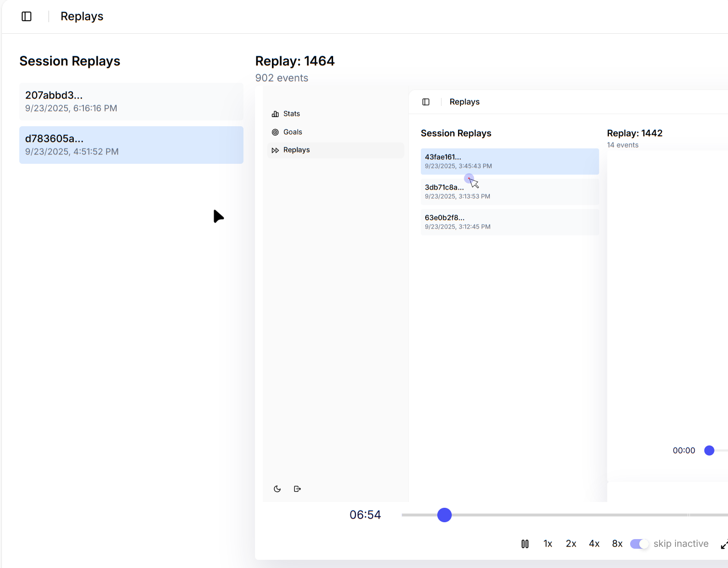The width and height of the screenshot is (728, 568).
Task: Toggle sidebar icon inside the replay
Action: click(x=426, y=102)
